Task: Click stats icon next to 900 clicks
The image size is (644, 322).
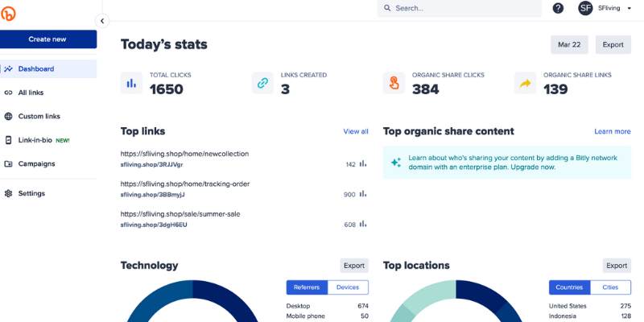Action: (363, 194)
